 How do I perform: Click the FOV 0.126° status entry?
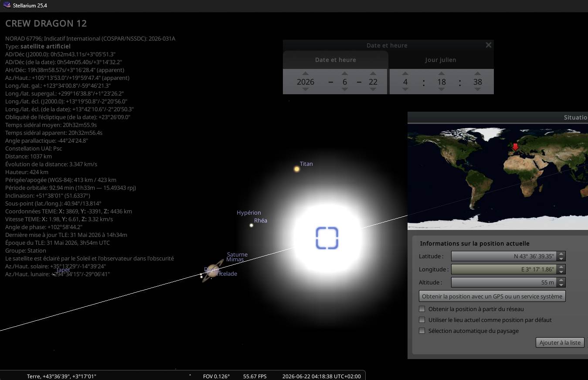pyautogui.click(x=216, y=376)
